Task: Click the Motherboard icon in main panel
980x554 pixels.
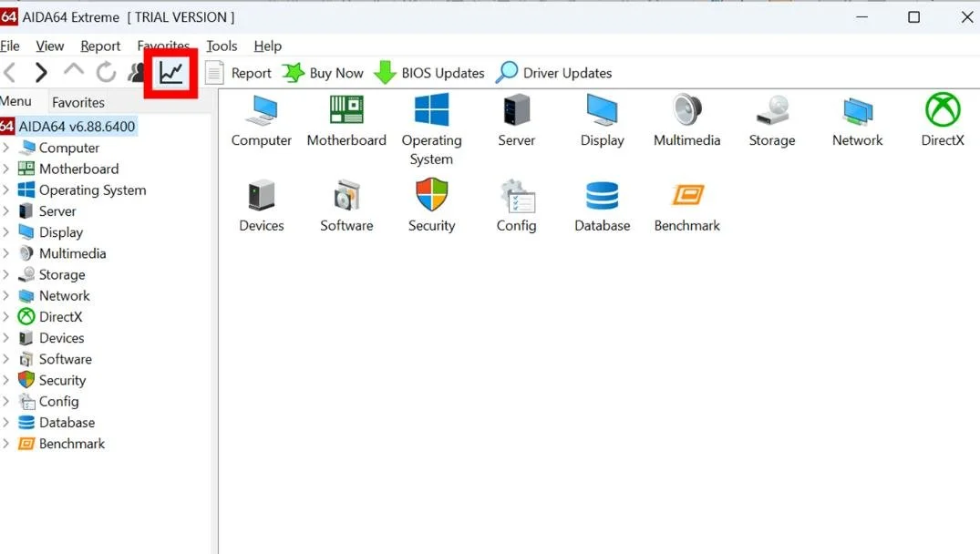Action: click(x=346, y=110)
